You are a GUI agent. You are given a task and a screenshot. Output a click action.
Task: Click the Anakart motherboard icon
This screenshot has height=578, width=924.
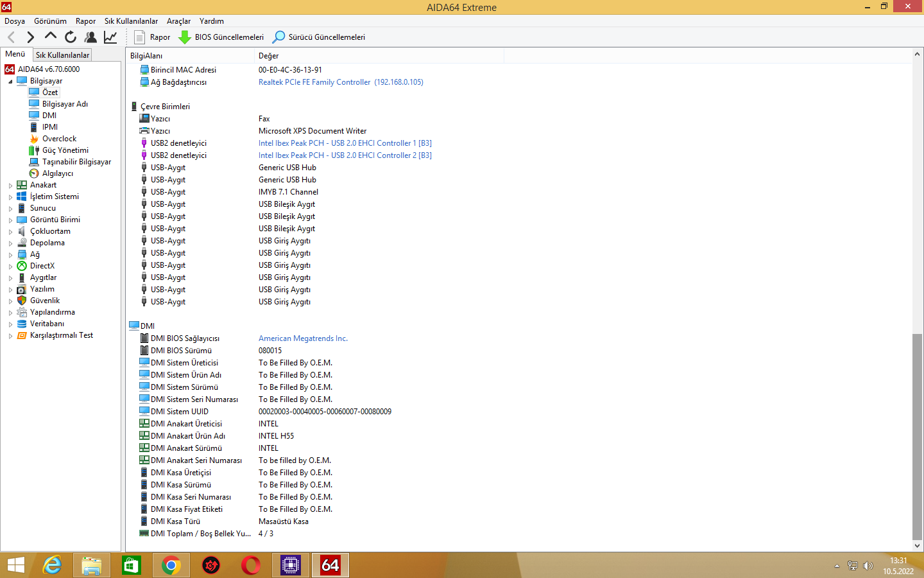click(x=22, y=185)
